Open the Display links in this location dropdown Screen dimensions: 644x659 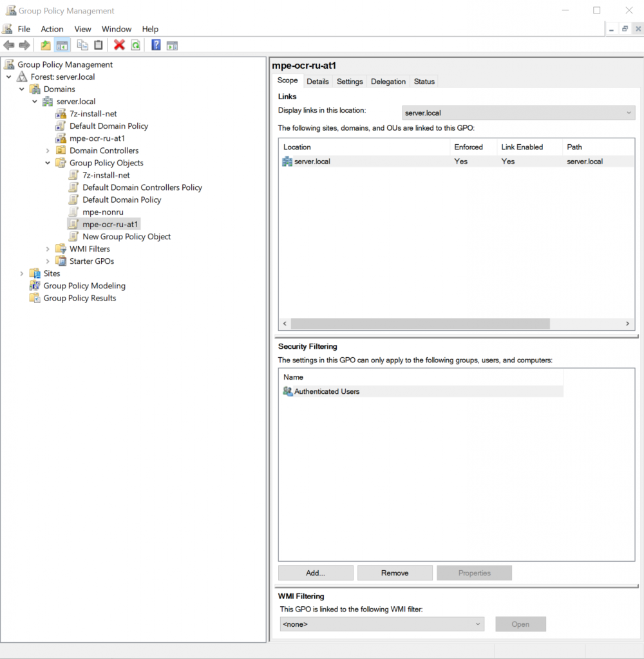click(x=629, y=113)
